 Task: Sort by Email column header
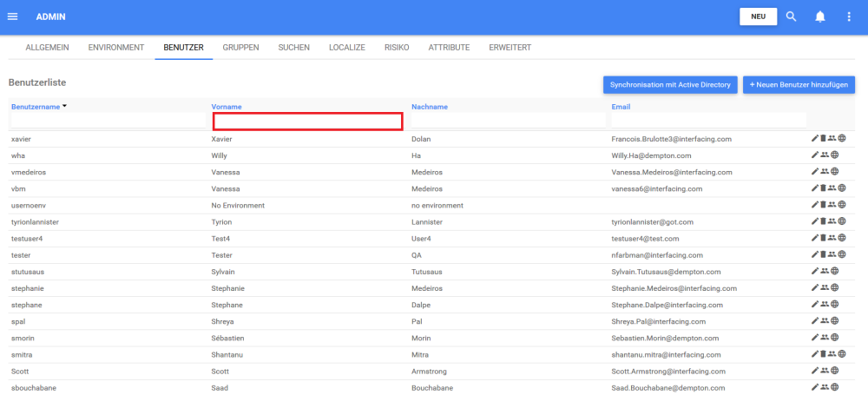621,107
